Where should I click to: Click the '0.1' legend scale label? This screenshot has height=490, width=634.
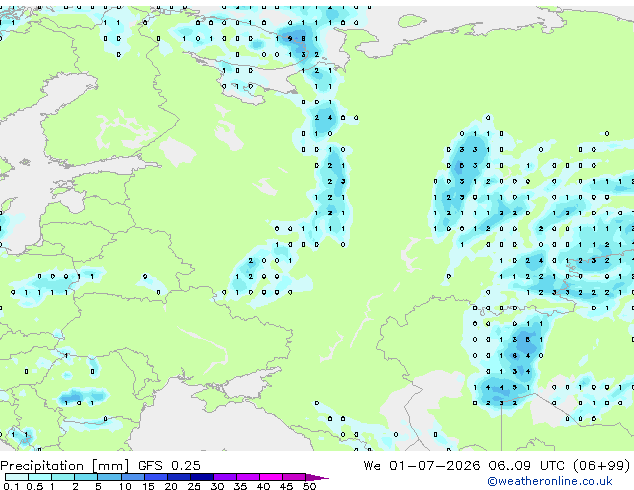pyautogui.click(x=11, y=486)
